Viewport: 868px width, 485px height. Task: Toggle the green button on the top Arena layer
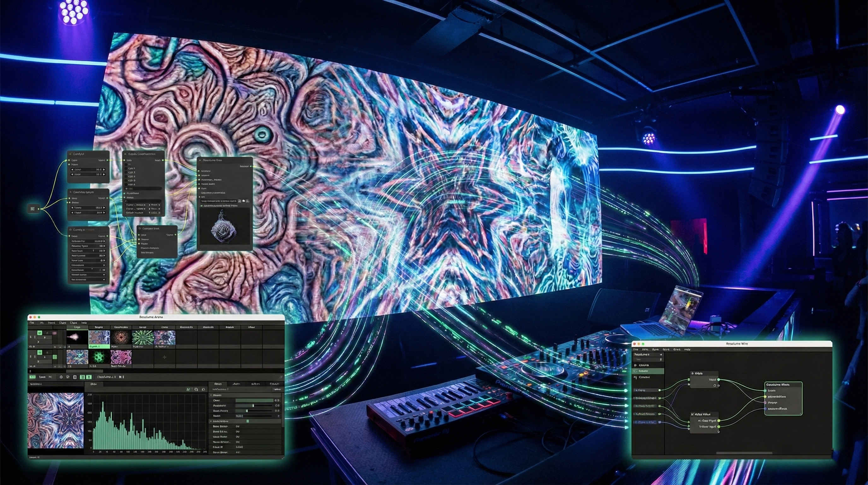(x=40, y=333)
